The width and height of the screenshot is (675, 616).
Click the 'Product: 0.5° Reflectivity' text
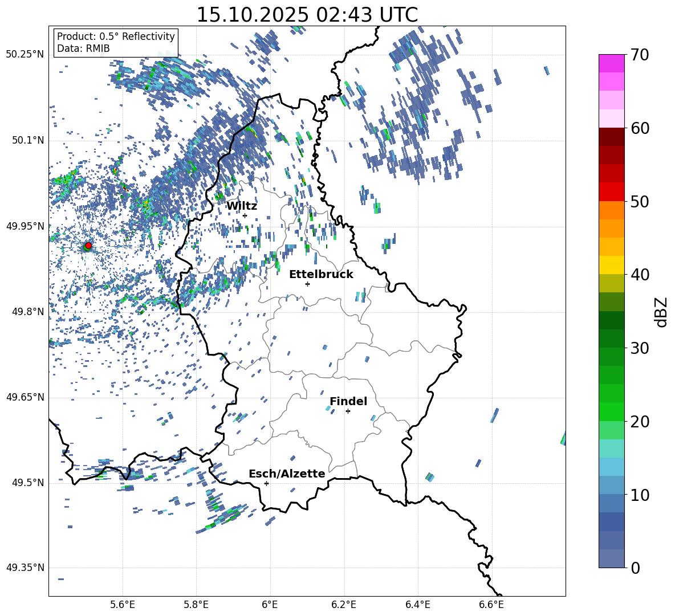coord(116,36)
